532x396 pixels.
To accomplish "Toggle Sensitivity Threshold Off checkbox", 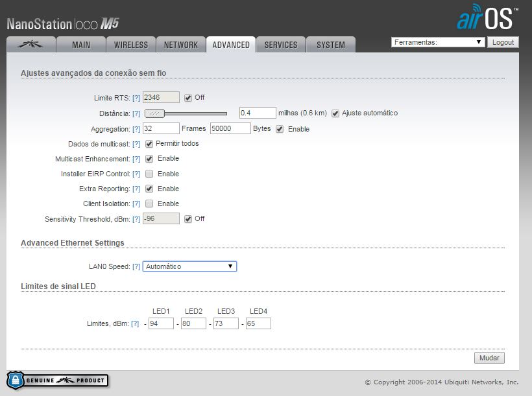I will click(x=188, y=219).
